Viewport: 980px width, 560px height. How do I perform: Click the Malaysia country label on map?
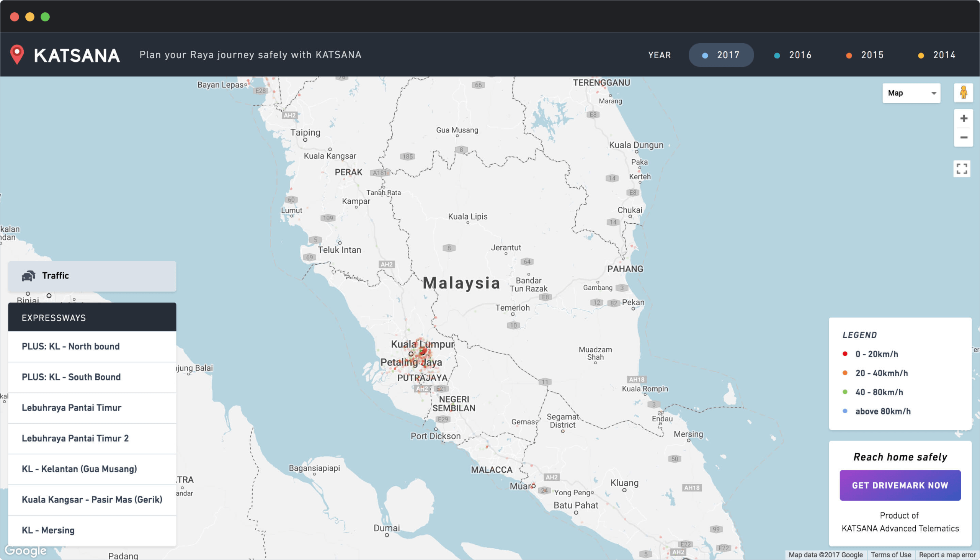[461, 283]
